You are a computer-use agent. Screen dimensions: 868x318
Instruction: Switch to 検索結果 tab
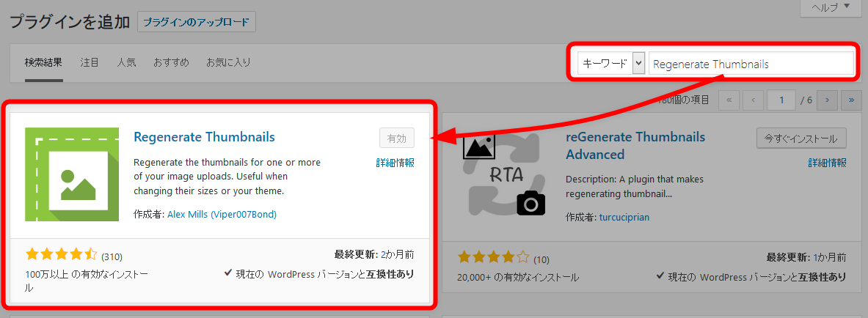(44, 62)
